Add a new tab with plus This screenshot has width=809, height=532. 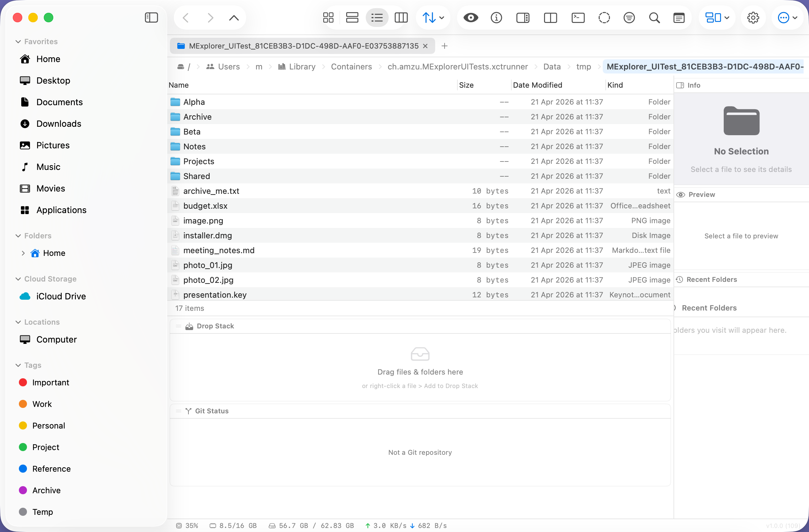444,46
